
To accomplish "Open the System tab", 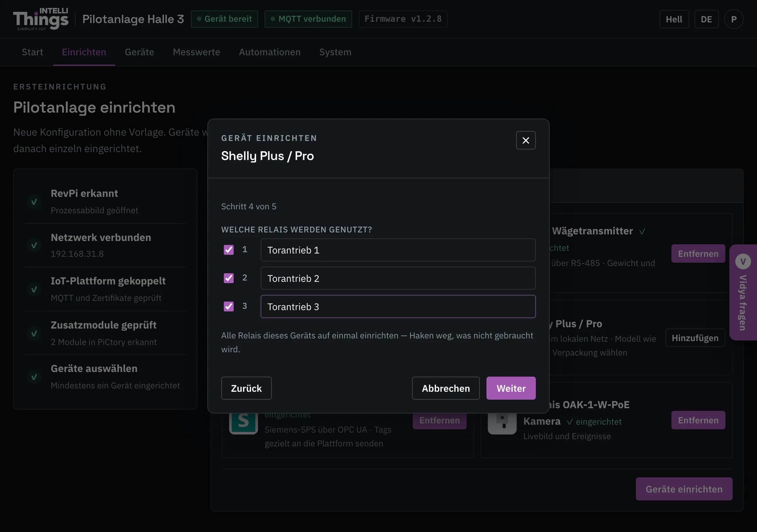I will click(x=335, y=52).
